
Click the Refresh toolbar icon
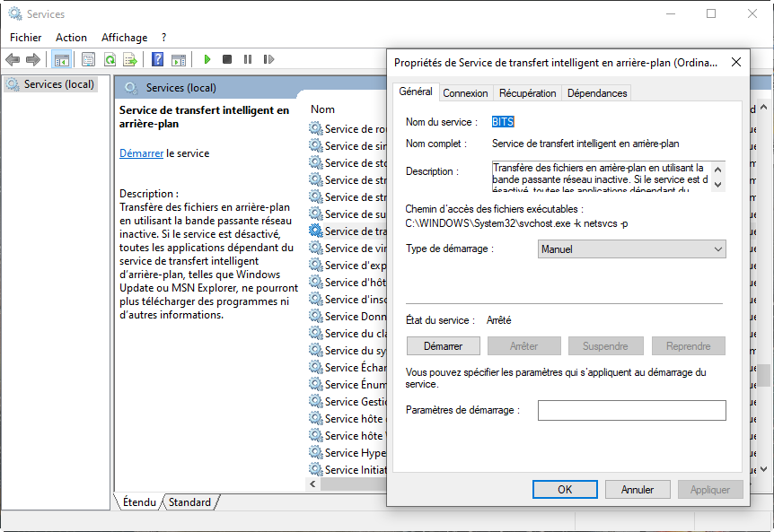pyautogui.click(x=110, y=59)
